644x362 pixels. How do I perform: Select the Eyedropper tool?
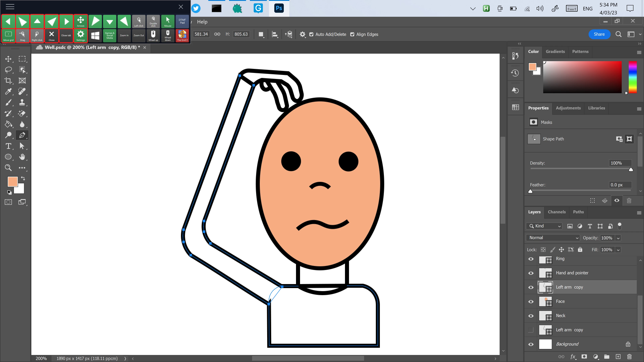pyautogui.click(x=8, y=92)
